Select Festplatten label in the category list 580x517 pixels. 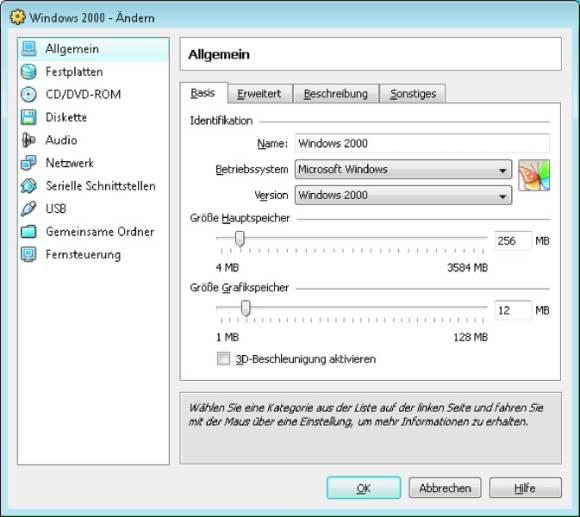(74, 72)
